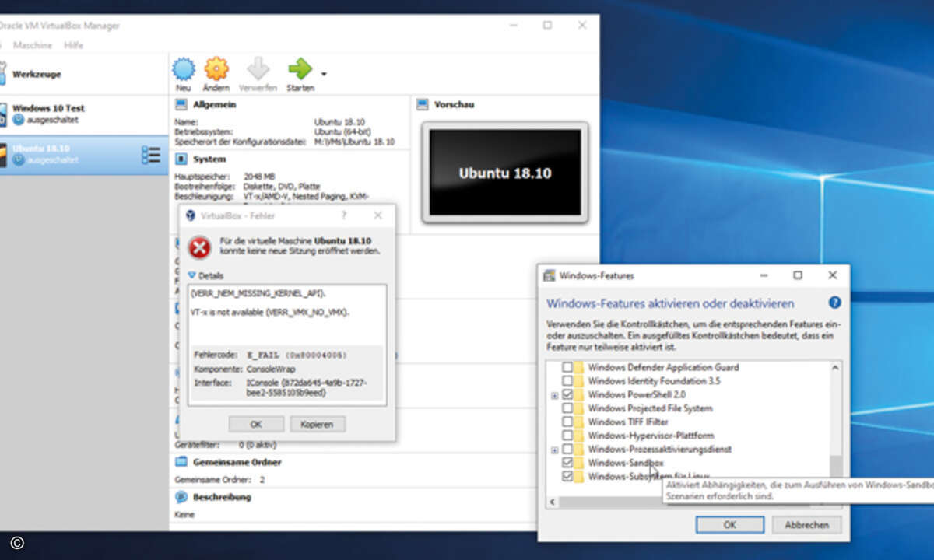The width and height of the screenshot is (934, 560).
Task: Click the ConsoleWrap Komponente value
Action: coord(272,369)
